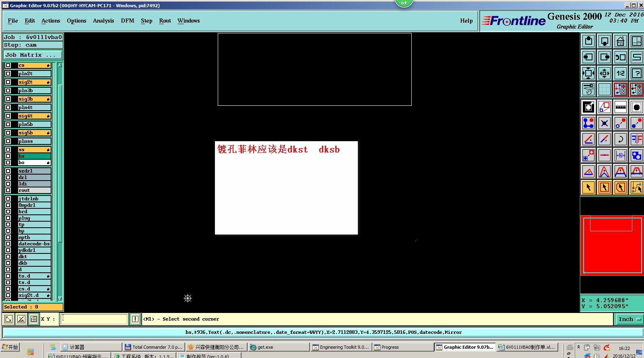
Task: Toggle the grid display icon
Action: point(605,89)
